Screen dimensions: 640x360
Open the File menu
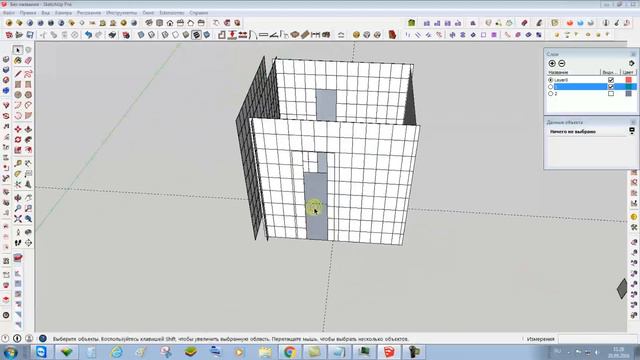[x=9, y=13]
